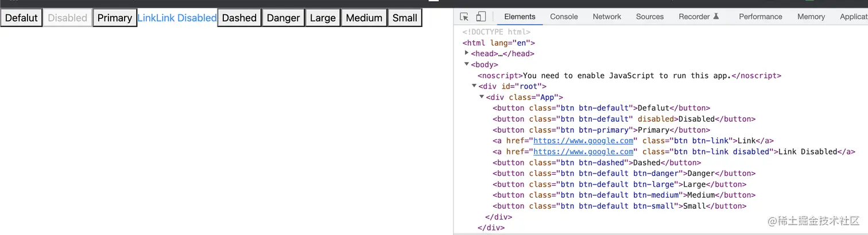This screenshot has height=235, width=868.
Task: Click the Defalut button
Action: 21,18
